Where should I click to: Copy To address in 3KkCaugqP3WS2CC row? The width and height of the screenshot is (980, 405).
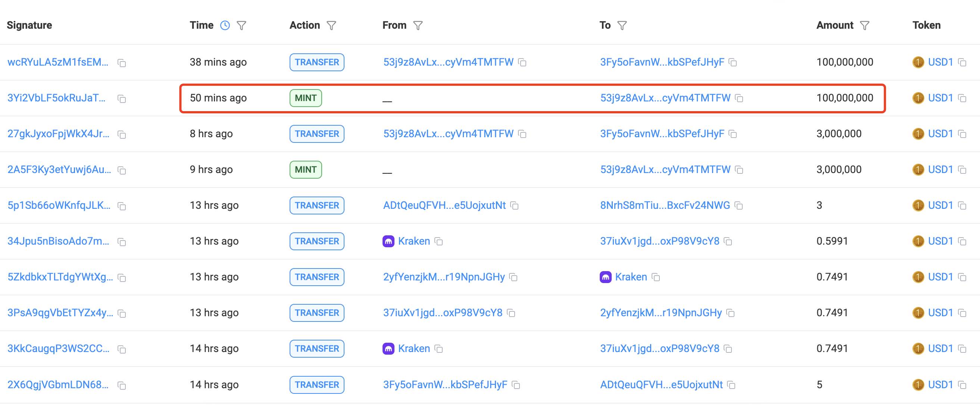[x=728, y=348]
